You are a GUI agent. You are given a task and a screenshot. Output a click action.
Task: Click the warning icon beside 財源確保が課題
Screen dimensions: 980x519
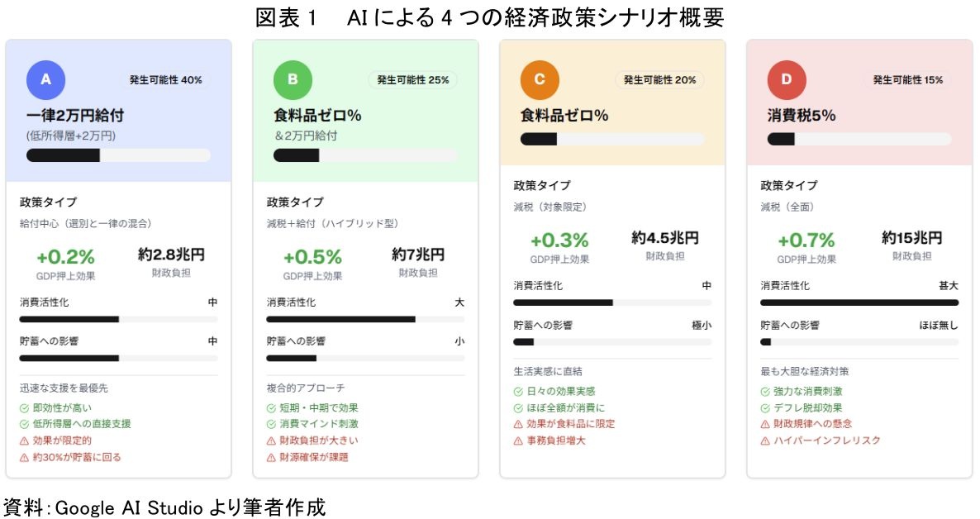[271, 457]
